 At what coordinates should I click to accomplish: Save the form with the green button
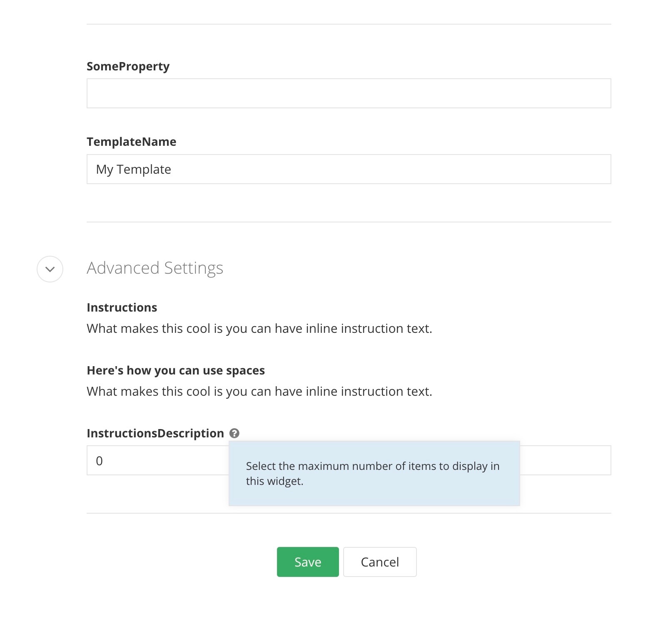[x=308, y=562]
